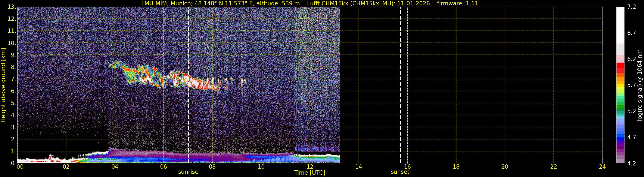Screen dimensions: 644x177
Task: Click the sunrise dashed vertical line
Action: click(x=189, y=85)
